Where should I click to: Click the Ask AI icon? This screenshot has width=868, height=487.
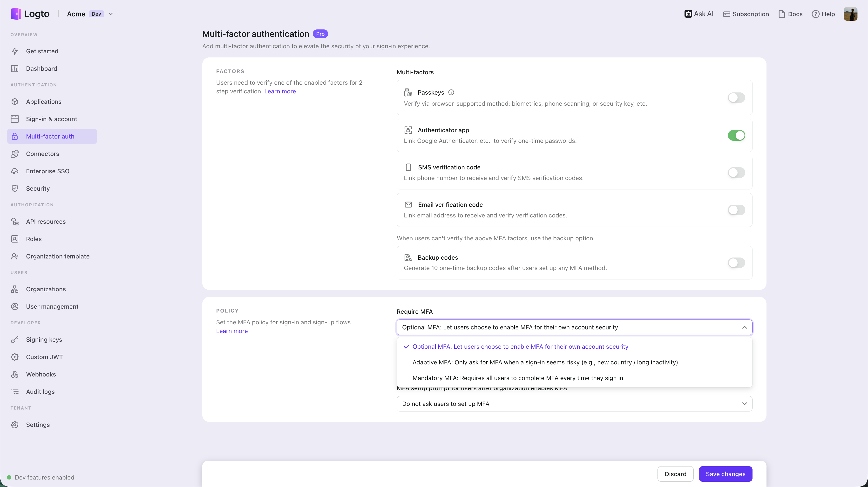(x=688, y=14)
